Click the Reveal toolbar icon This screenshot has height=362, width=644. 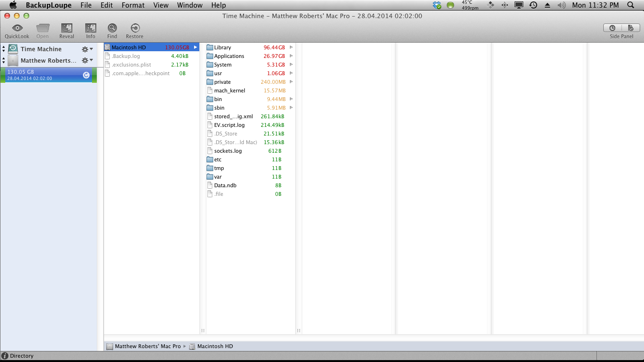click(67, 28)
